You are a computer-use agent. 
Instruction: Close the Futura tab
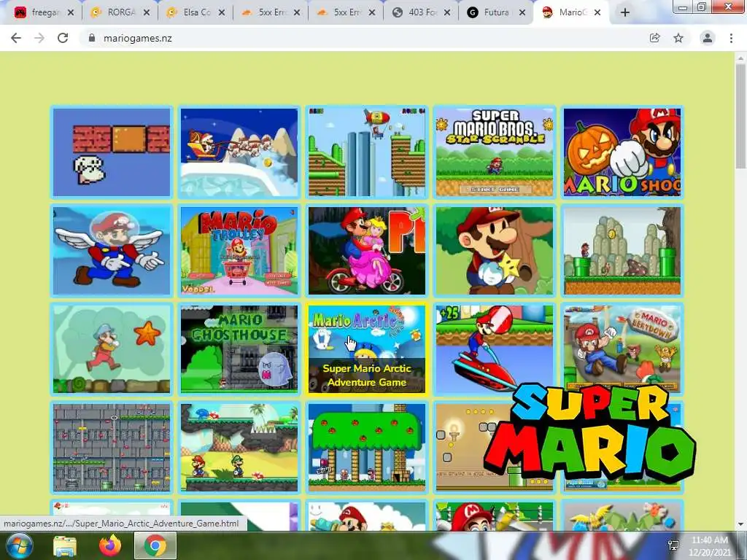tap(522, 13)
